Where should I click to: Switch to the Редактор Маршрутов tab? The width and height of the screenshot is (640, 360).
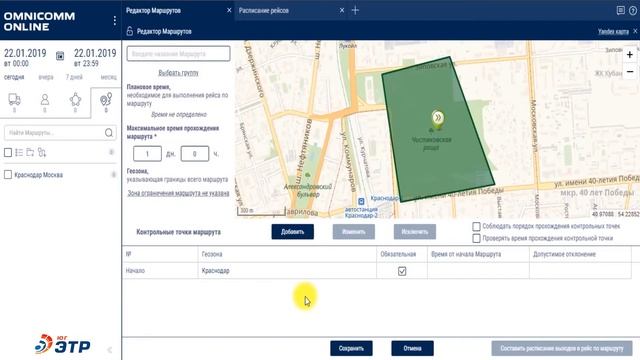[153, 11]
